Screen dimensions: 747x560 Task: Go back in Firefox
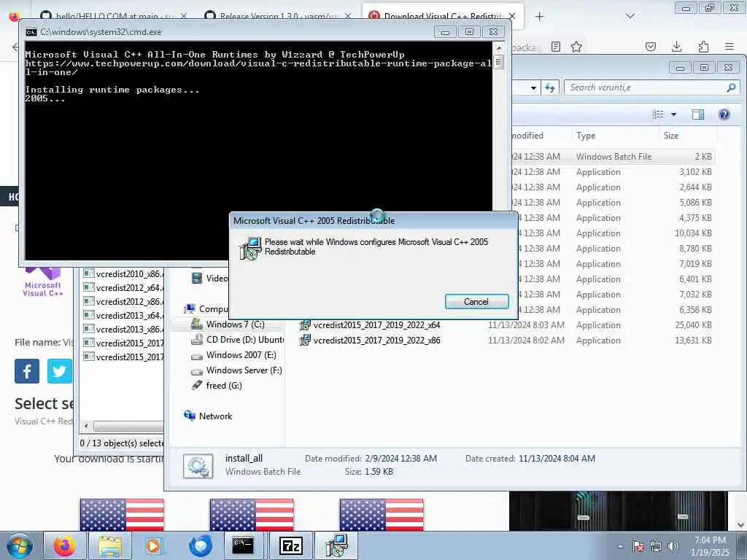coord(15,47)
